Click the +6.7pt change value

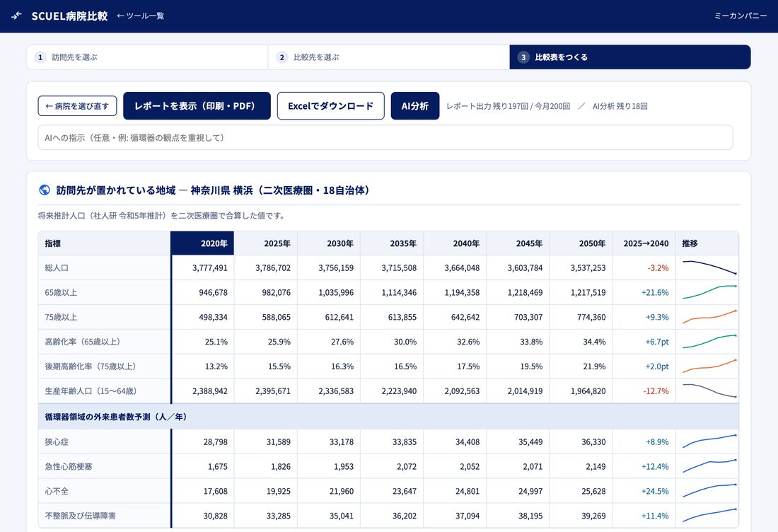pyautogui.click(x=657, y=342)
